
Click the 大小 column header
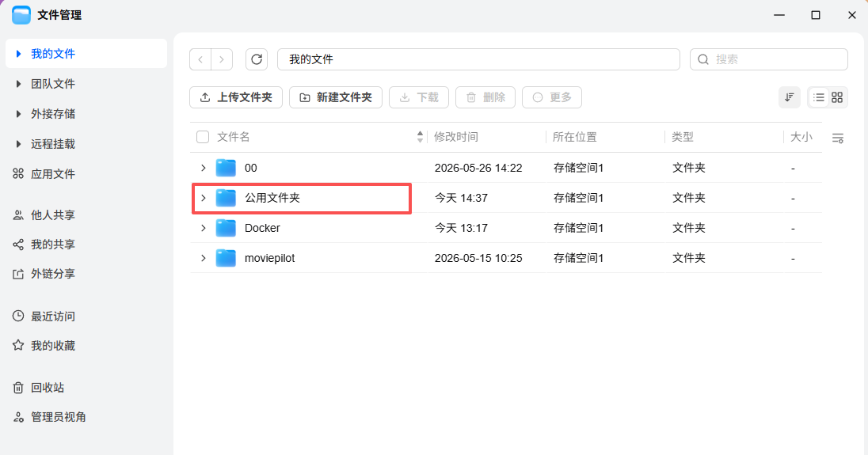801,137
